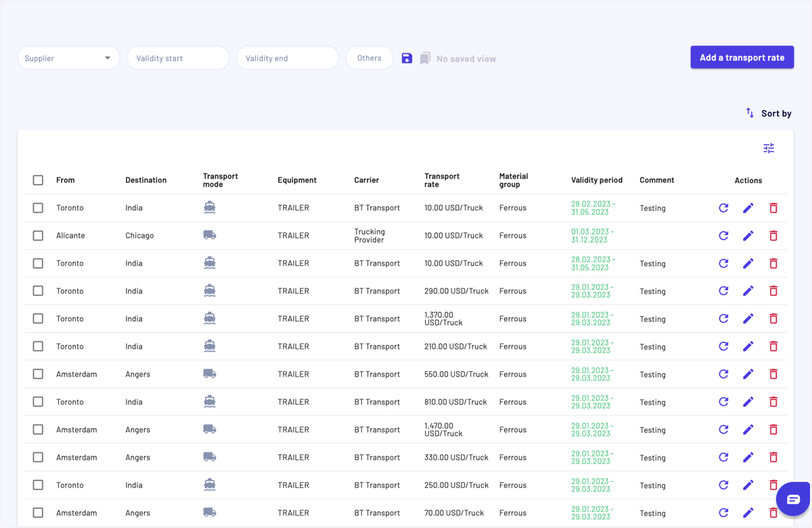This screenshot has height=528, width=812.
Task: Click Add a transport rate button
Action: point(742,57)
